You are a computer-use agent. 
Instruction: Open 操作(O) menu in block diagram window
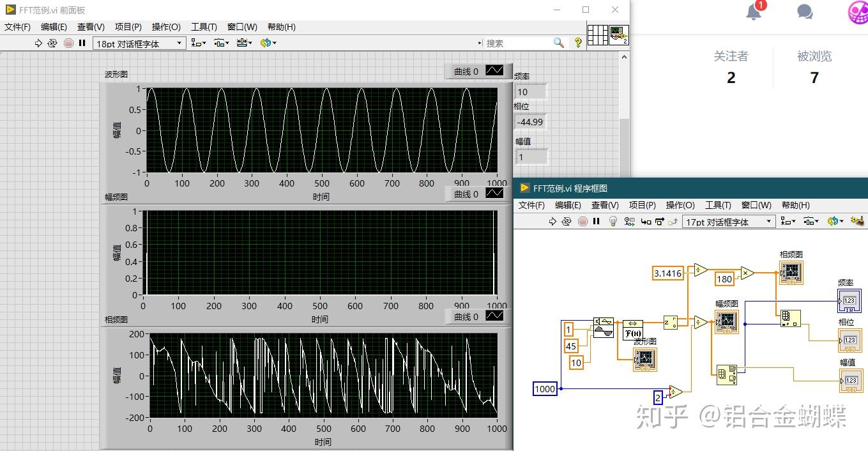680,205
